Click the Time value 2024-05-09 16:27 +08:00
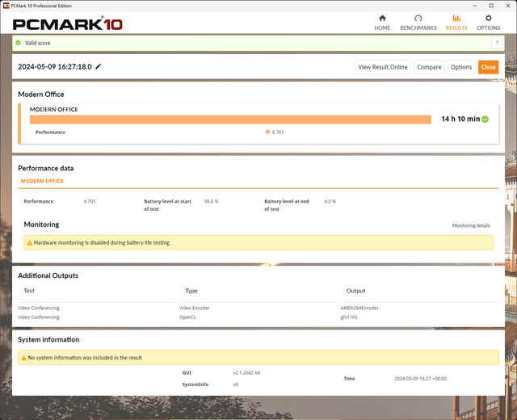517x420 pixels. click(x=420, y=379)
